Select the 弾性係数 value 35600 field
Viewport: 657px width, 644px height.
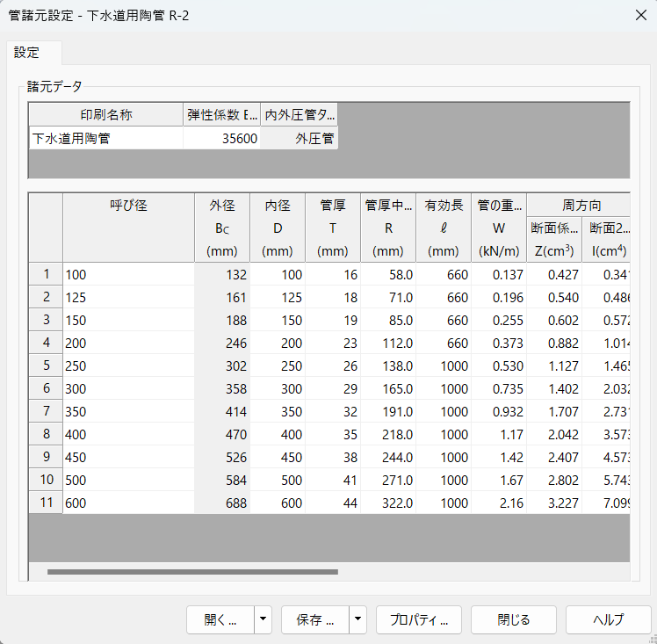(x=222, y=138)
